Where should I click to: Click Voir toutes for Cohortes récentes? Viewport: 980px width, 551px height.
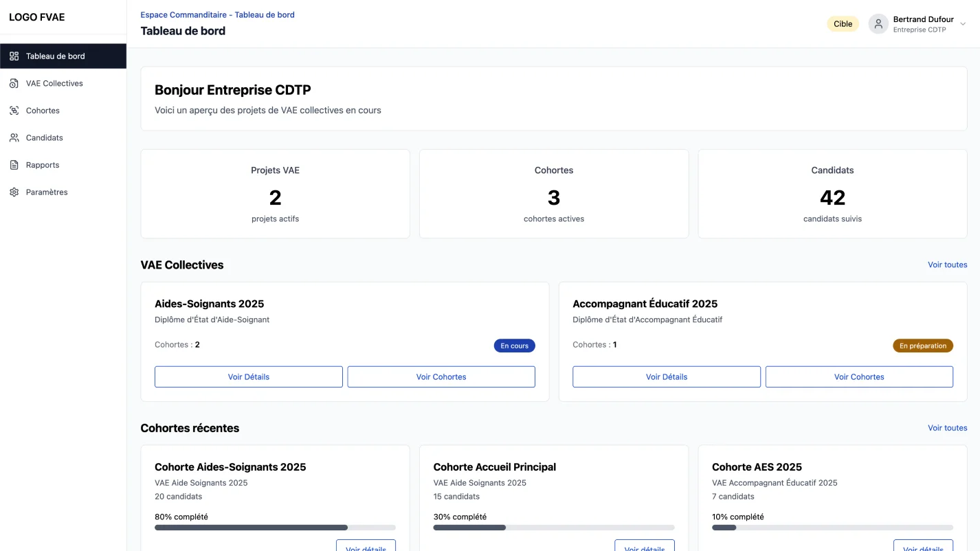(x=947, y=427)
